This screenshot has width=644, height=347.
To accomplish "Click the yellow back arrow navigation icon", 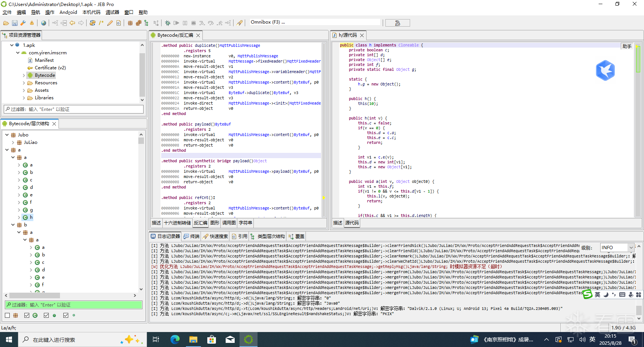I will (x=72, y=23).
